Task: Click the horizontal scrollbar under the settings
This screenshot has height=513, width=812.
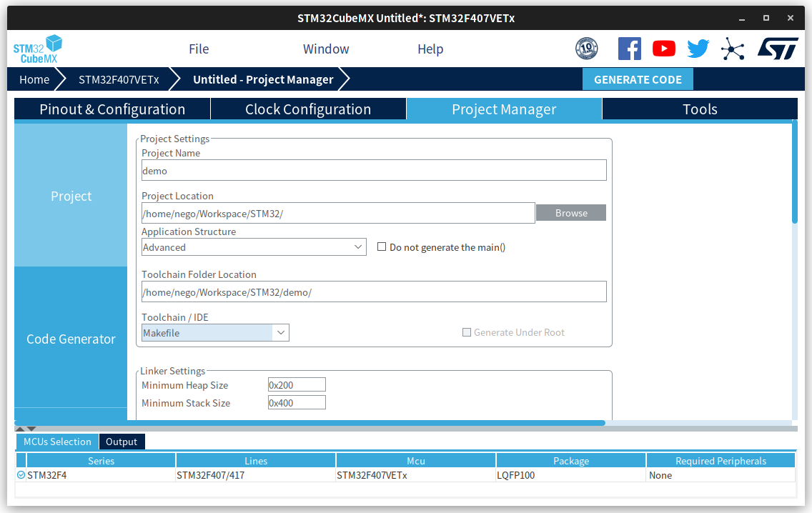Action: [x=310, y=423]
